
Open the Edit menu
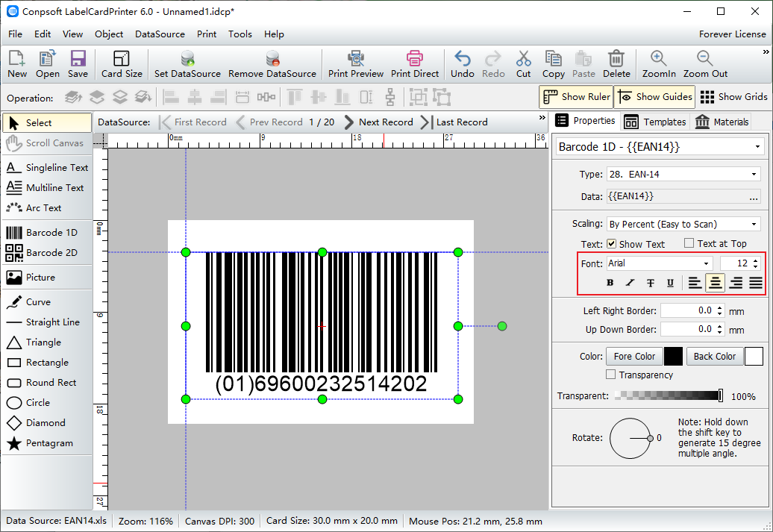[43, 34]
